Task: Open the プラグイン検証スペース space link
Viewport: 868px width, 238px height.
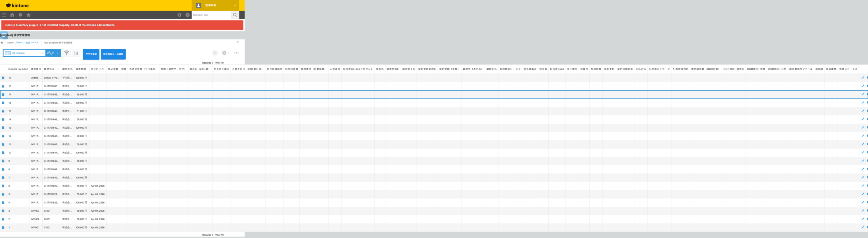Action: coord(26,43)
